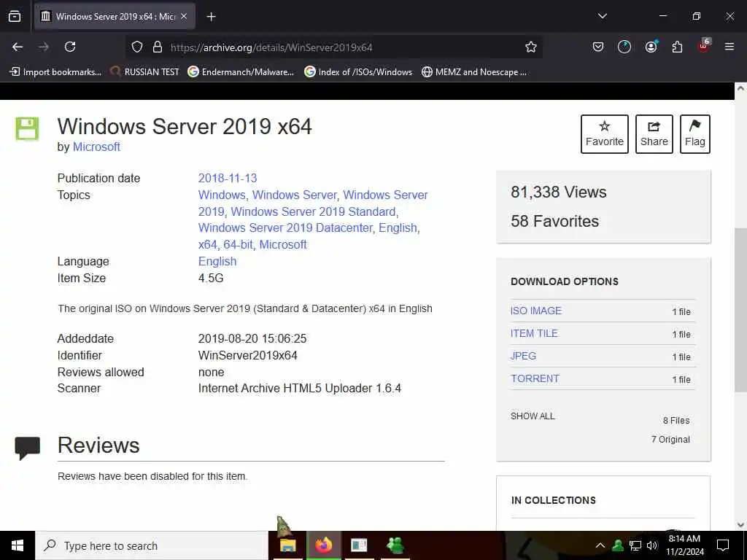Open the uBlock extension badge icon
Image resolution: width=747 pixels, height=560 pixels.
pos(704,46)
